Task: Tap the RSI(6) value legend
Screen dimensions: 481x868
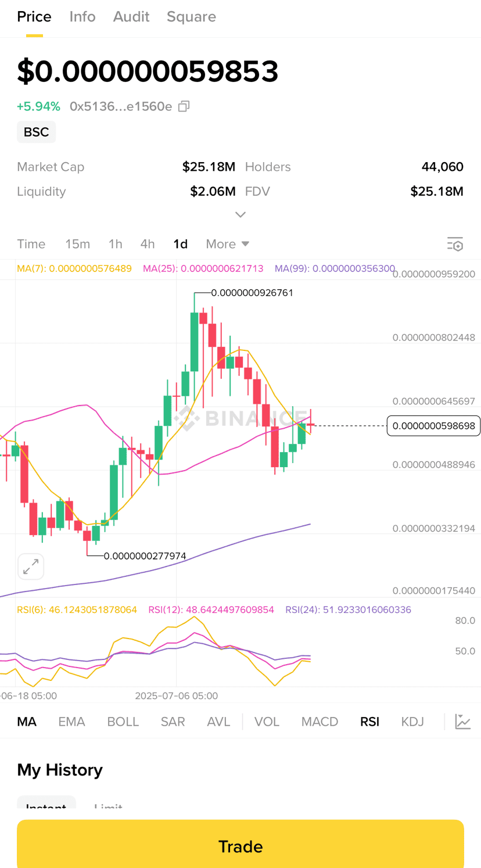Action: [77, 609]
